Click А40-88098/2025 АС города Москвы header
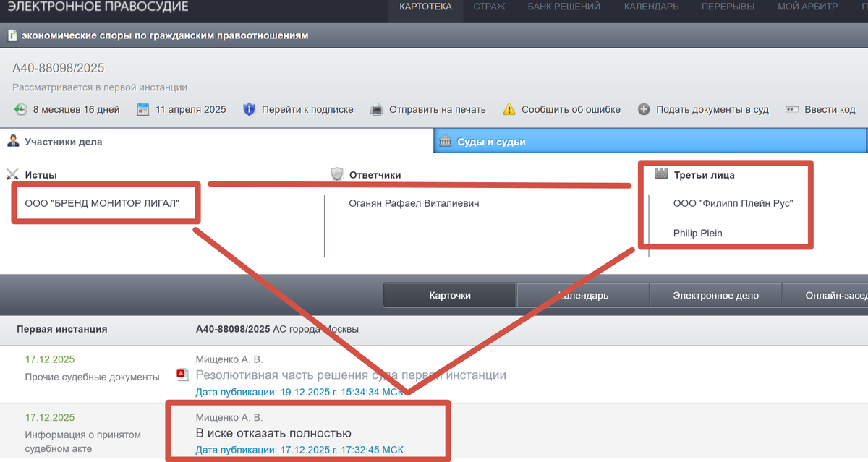The image size is (868, 462). (x=278, y=329)
